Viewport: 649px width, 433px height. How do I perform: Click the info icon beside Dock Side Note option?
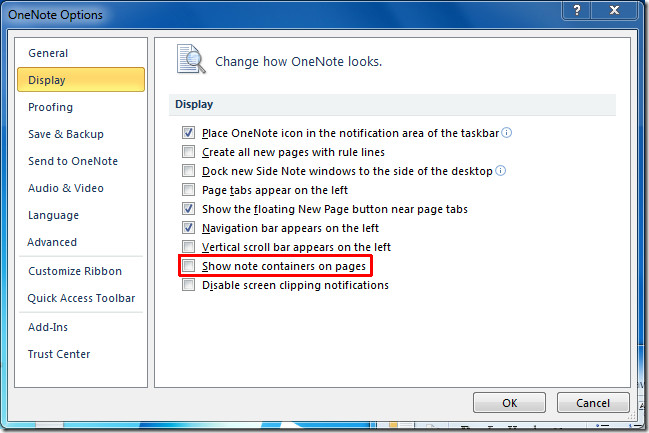500,171
